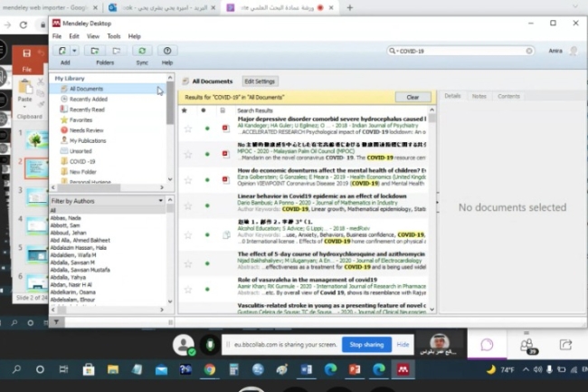Favorite the Linear behavior in Covid19 star
The image size is (588, 392).
188,206
